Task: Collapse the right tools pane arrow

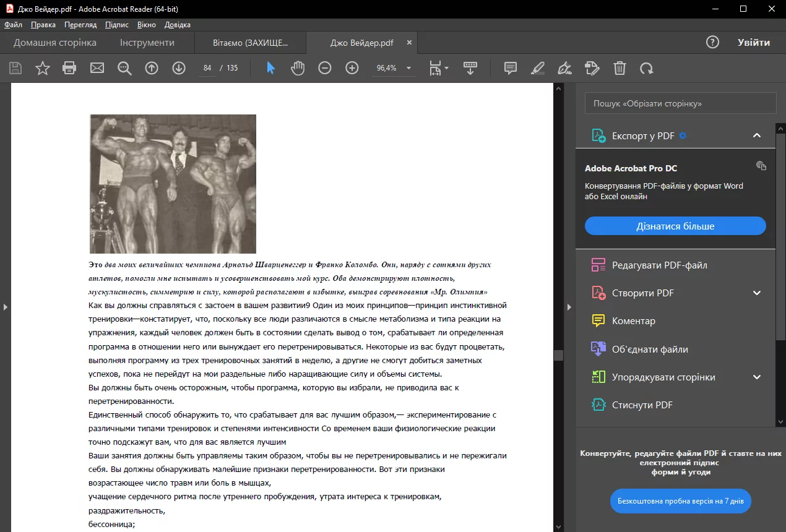Action: [569, 307]
